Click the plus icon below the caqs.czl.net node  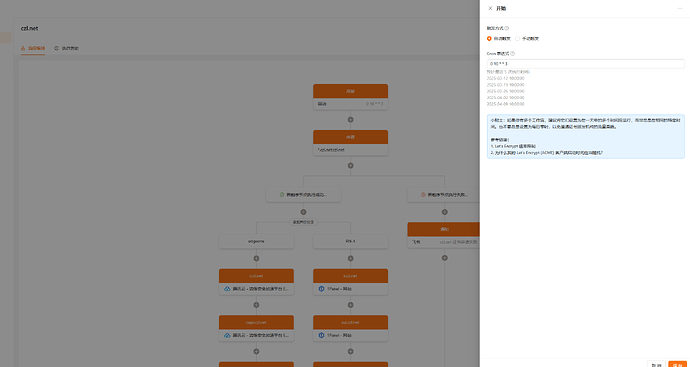[256, 352]
